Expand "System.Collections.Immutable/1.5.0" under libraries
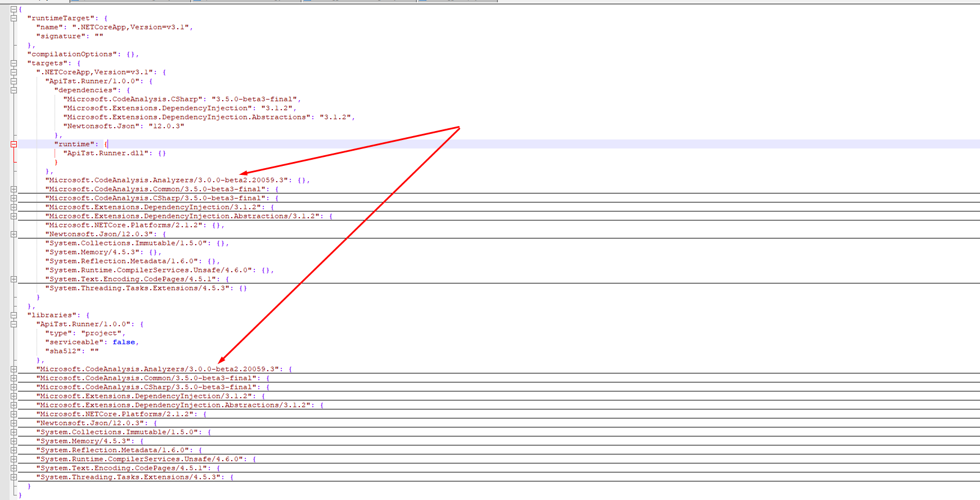Image resolution: width=980 pixels, height=500 pixels. click(14, 432)
